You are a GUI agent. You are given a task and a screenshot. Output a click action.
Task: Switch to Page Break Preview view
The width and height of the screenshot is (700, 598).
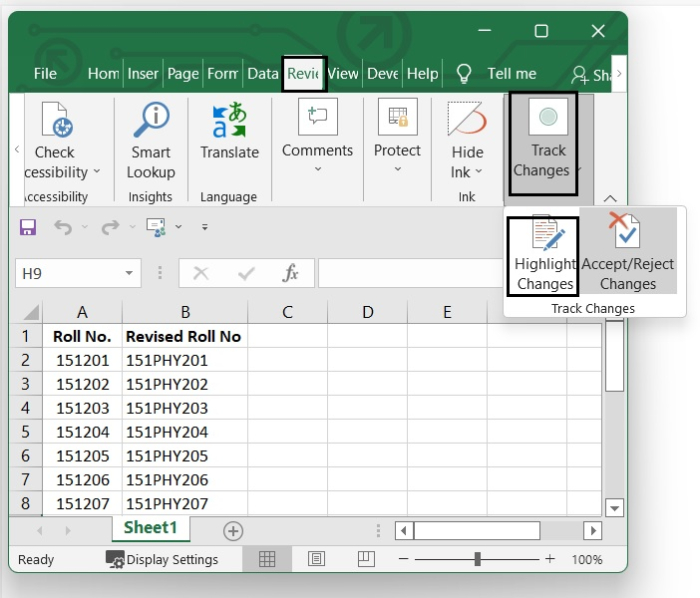click(x=366, y=559)
